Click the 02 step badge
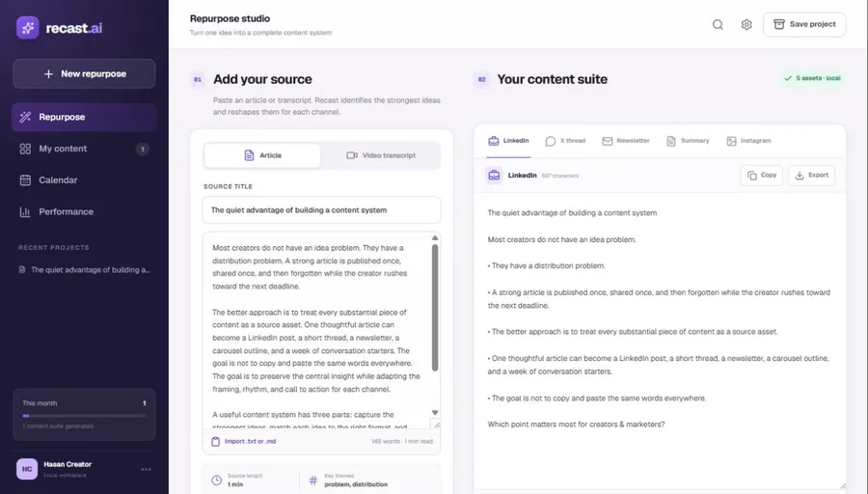 pyautogui.click(x=481, y=80)
